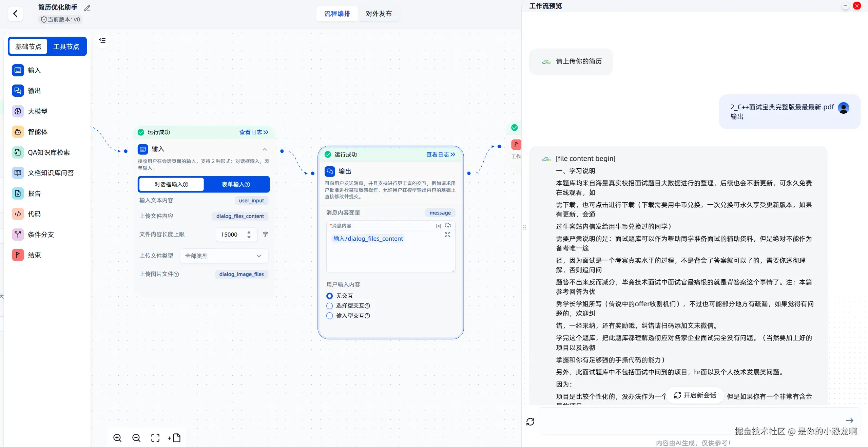Open the 上传文件类型 dropdown
This screenshot has height=447, width=868.
click(224, 256)
